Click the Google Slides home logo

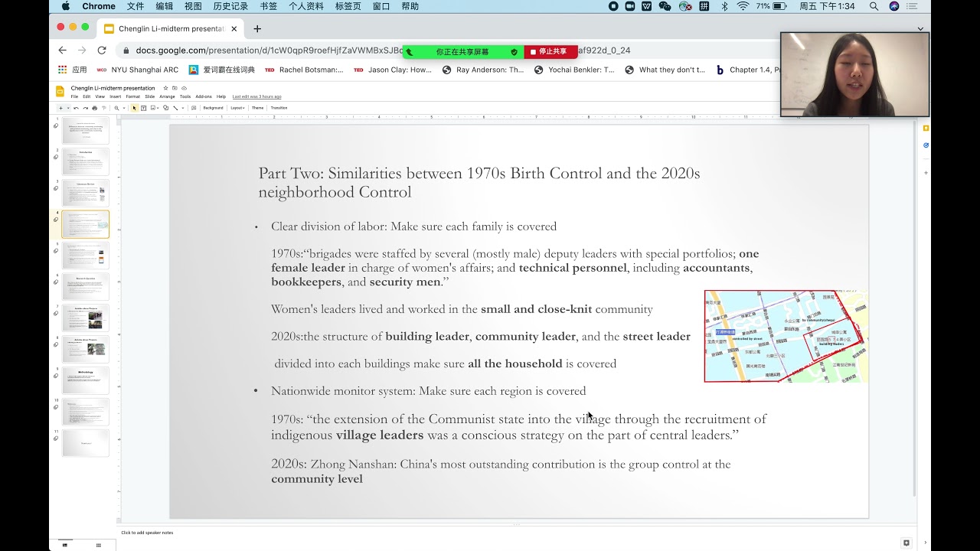point(60,91)
